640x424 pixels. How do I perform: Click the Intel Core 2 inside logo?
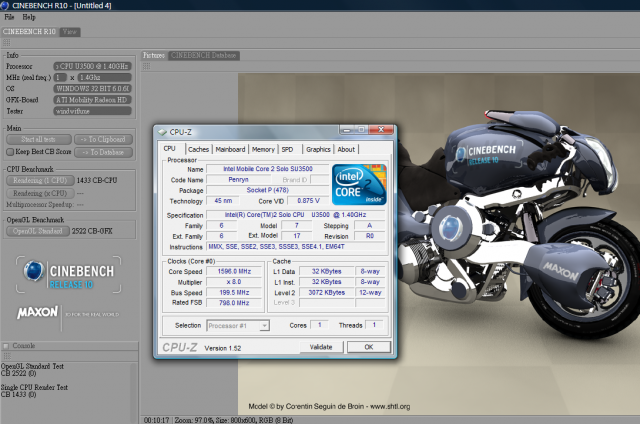[x=359, y=185]
